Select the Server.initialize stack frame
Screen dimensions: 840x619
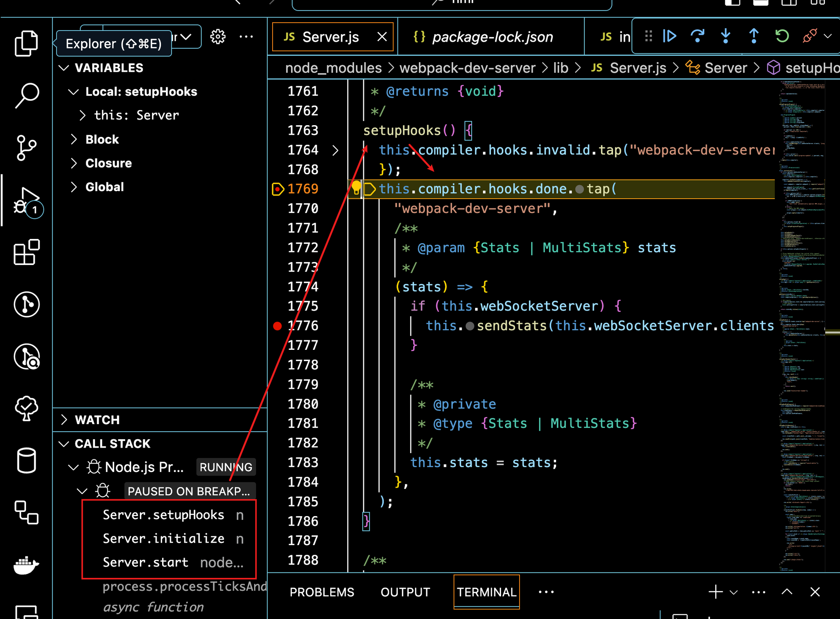pos(163,538)
